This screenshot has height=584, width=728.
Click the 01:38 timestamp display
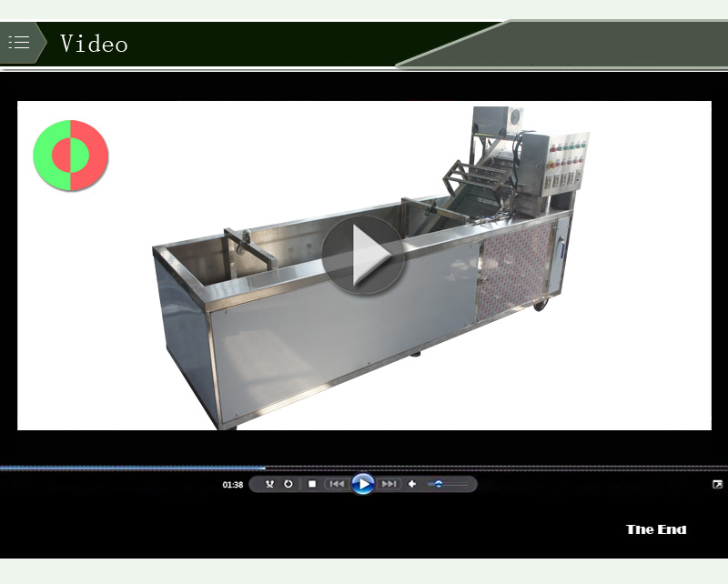click(231, 485)
